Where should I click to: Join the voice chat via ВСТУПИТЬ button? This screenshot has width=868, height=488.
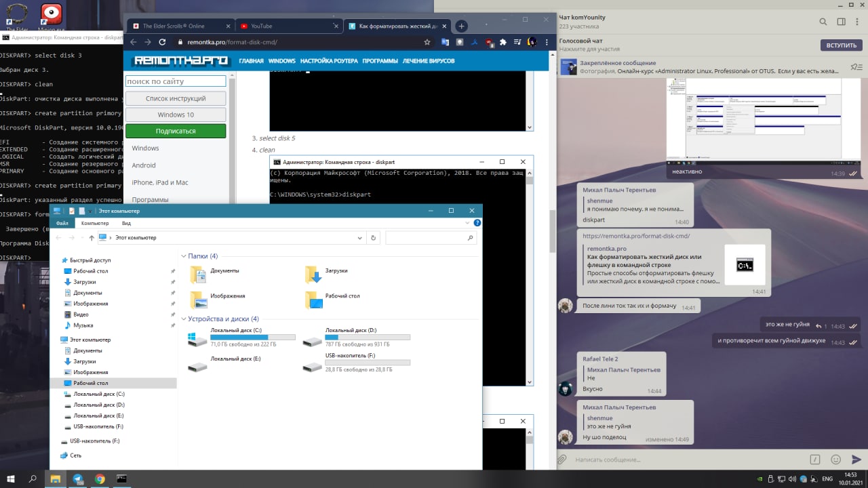842,45
